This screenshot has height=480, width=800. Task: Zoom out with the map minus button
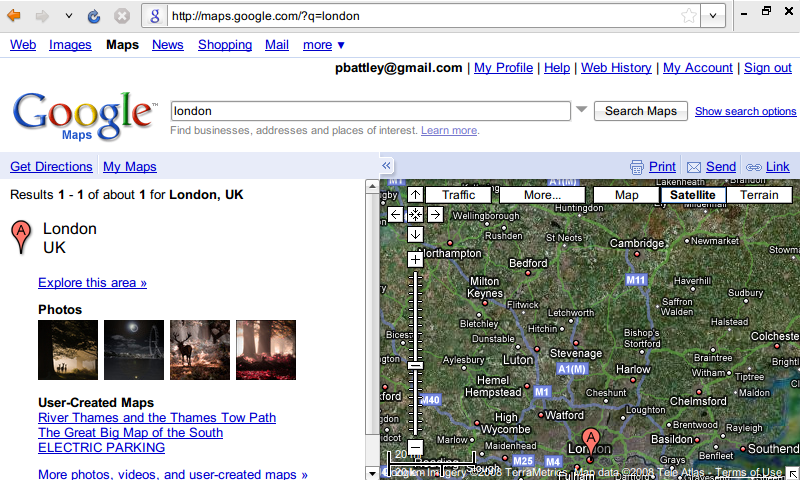(415, 447)
